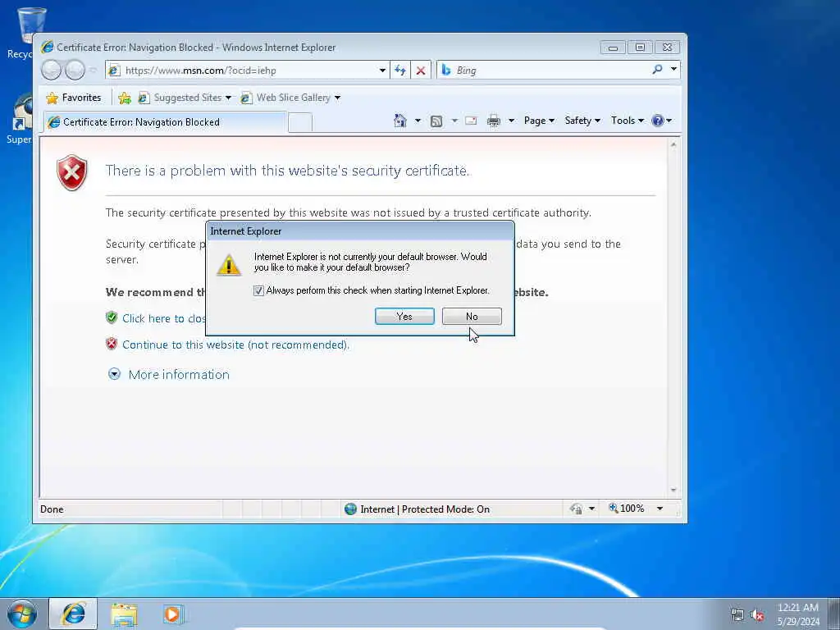The image size is (840, 630).
Task: Click the Back navigation arrow in Internet Explorer
Action: point(52,71)
